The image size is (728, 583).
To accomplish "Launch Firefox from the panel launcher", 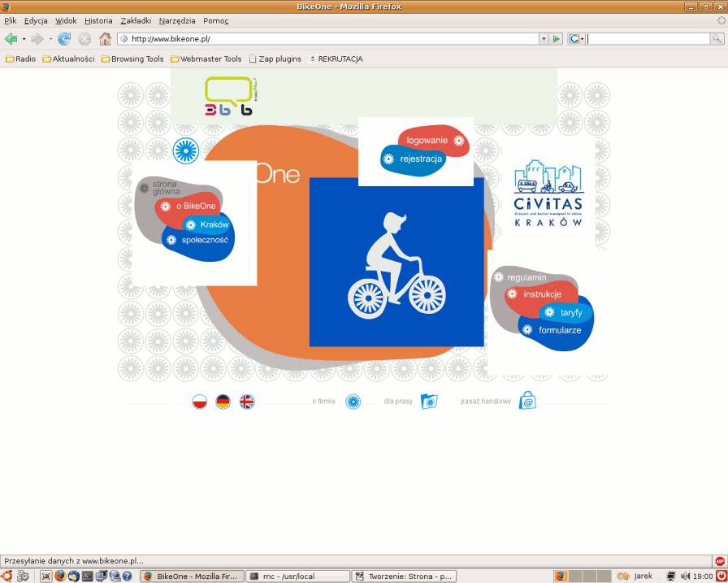I will 60,576.
